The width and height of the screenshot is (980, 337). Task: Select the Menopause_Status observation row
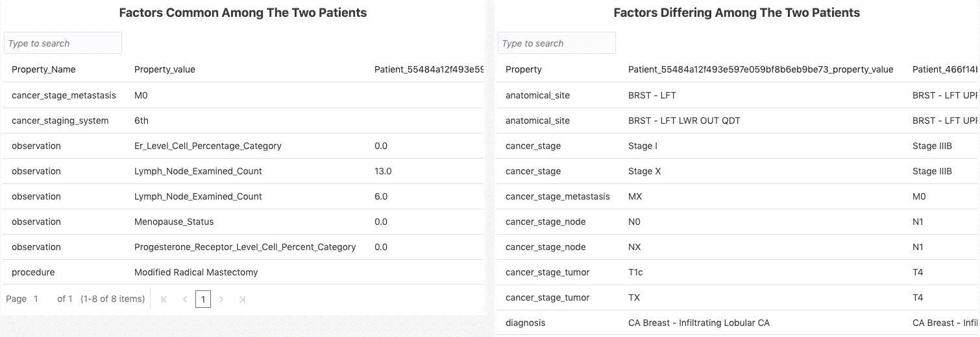pyautogui.click(x=173, y=222)
